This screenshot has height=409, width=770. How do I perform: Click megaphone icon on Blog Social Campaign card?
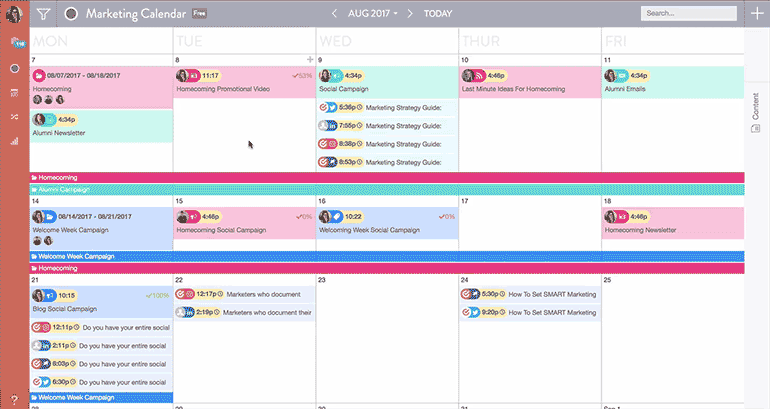point(50,296)
